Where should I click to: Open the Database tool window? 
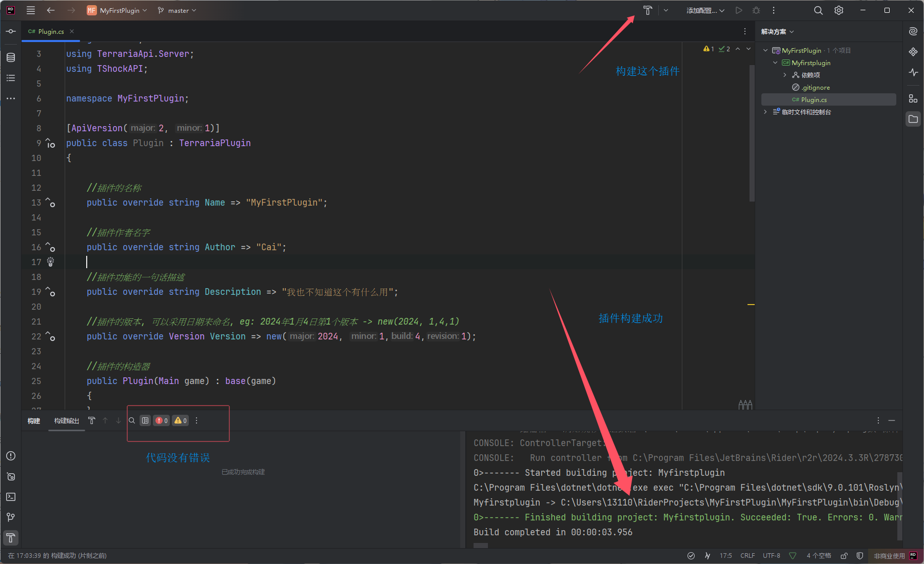click(11, 57)
